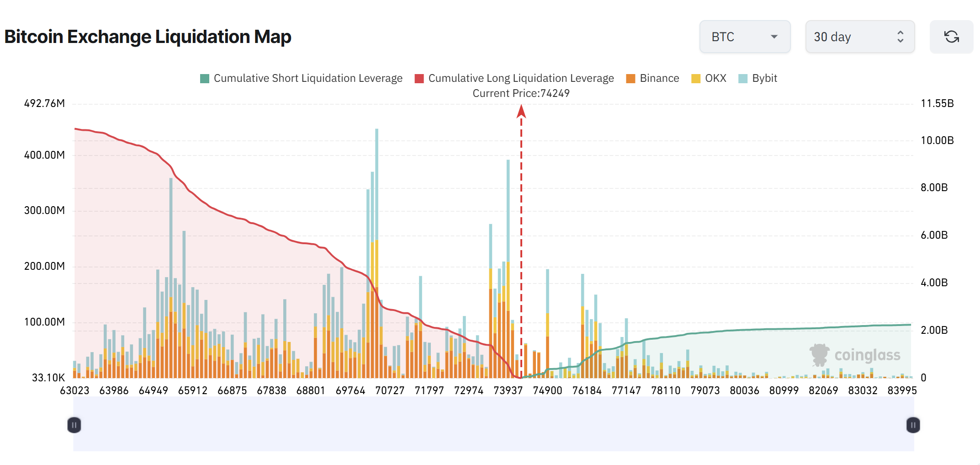This screenshot has height=465, width=980.
Task: Click the right pause handle on the range selector
Action: (912, 425)
